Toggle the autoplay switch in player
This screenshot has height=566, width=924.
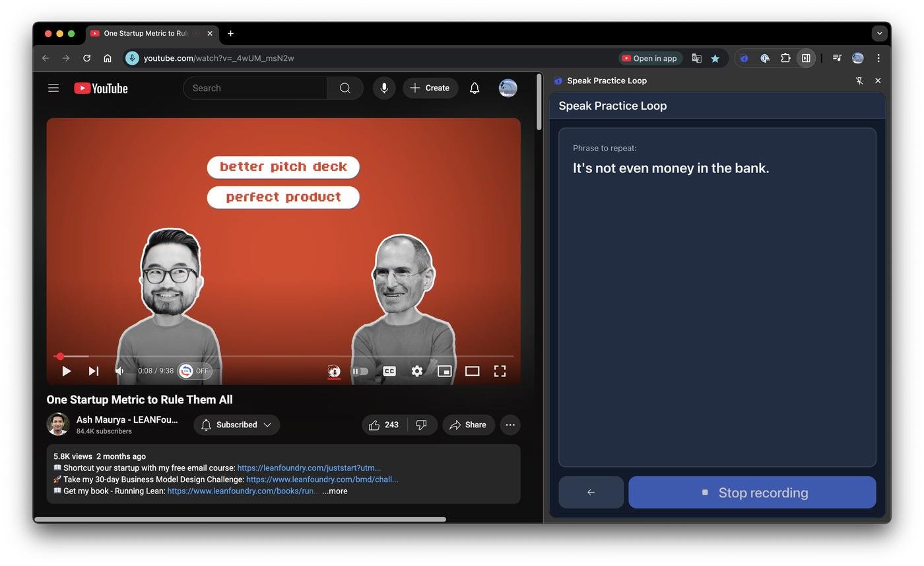click(360, 371)
